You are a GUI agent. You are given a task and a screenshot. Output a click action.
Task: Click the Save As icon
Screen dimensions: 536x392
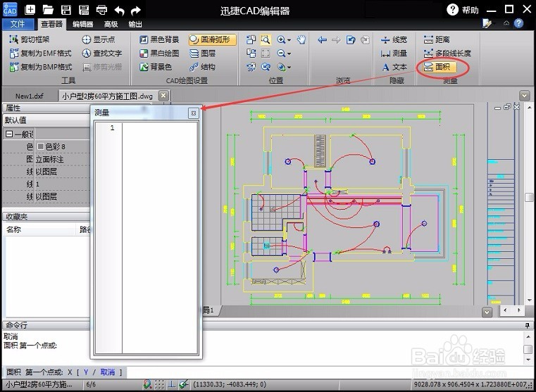[x=84, y=10]
